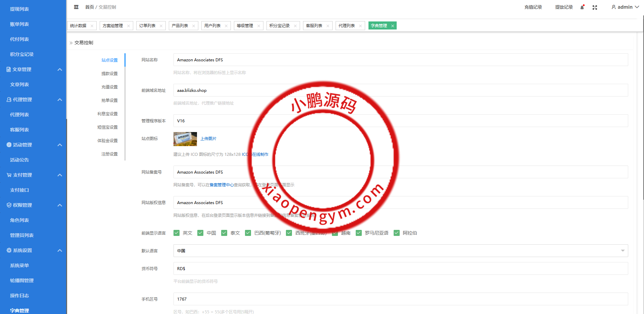Toggle fullscreen mode icon
The image size is (644, 314).
click(595, 7)
